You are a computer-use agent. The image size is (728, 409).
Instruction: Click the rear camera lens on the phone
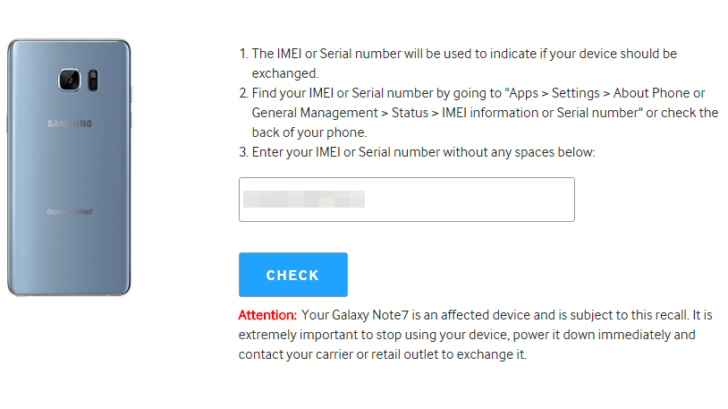[70, 79]
